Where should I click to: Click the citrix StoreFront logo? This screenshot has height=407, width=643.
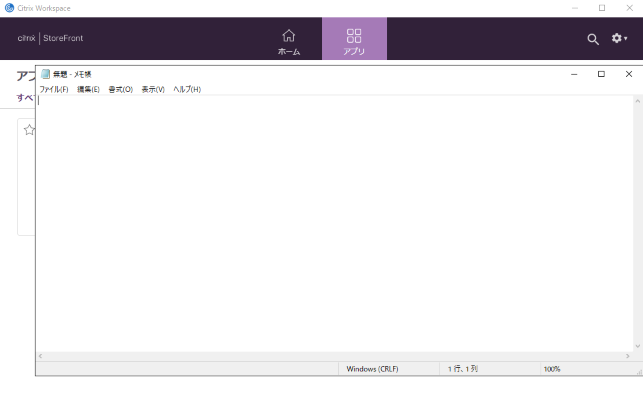pos(50,38)
